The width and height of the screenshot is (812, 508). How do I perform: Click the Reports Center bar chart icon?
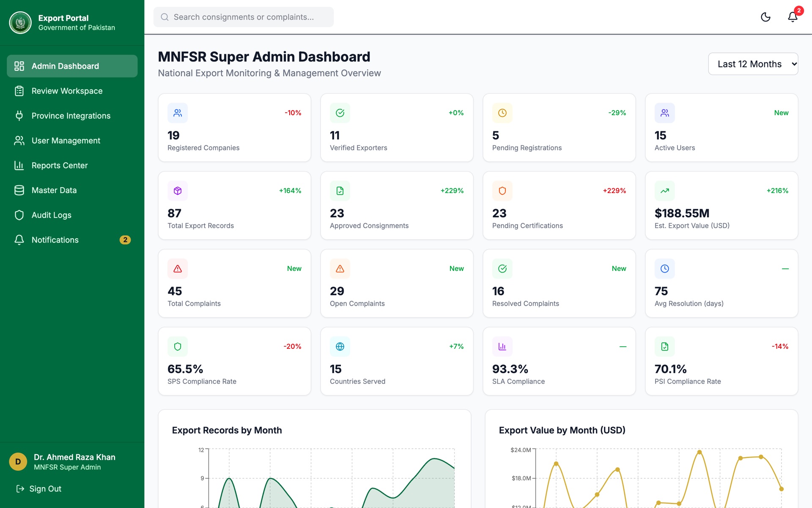pyautogui.click(x=19, y=166)
